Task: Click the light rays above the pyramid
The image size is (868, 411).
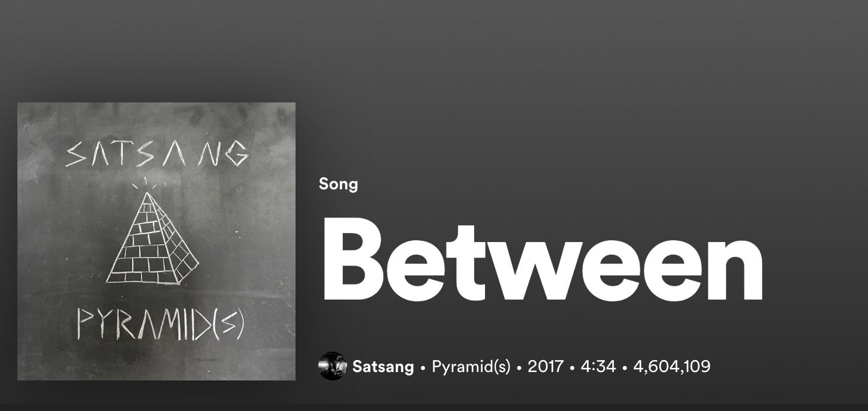Action: [145, 182]
